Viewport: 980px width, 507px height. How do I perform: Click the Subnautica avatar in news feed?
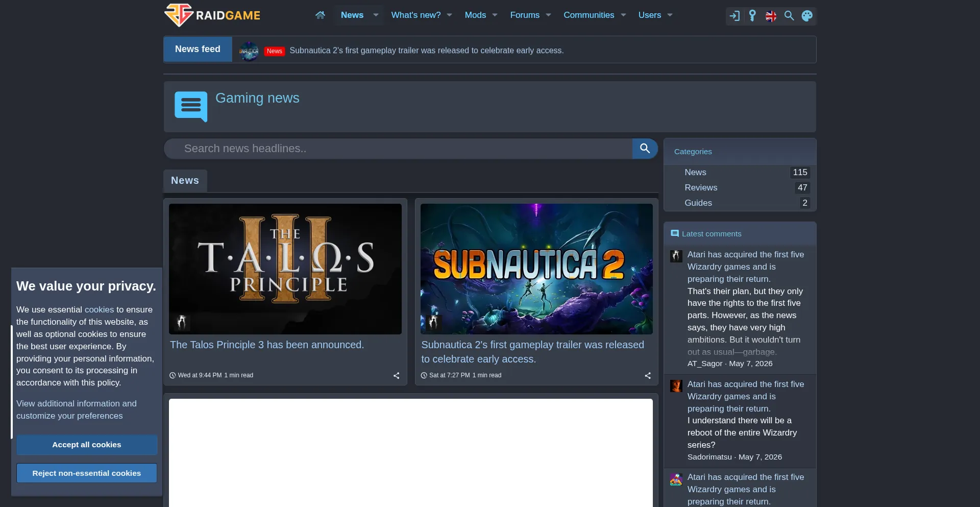click(249, 51)
